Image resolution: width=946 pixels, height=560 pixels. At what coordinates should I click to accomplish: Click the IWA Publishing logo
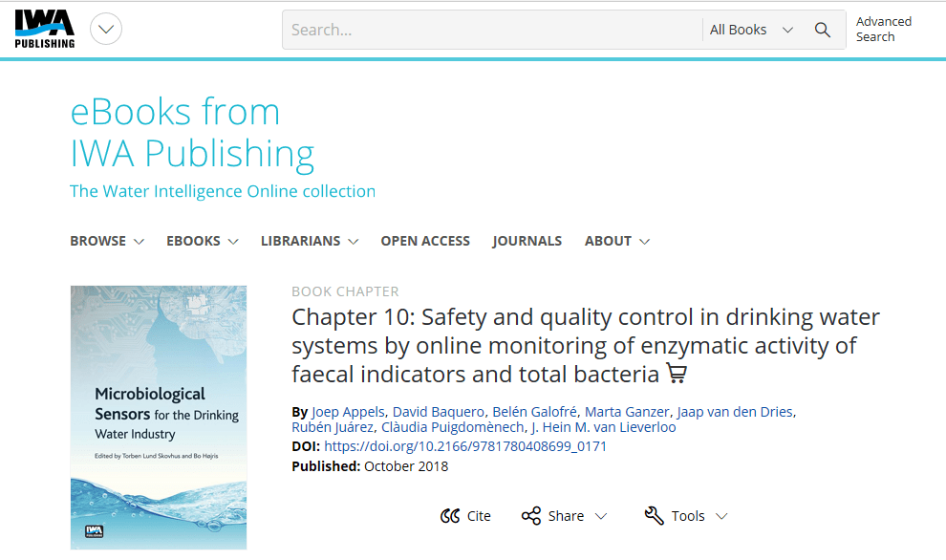[x=45, y=30]
